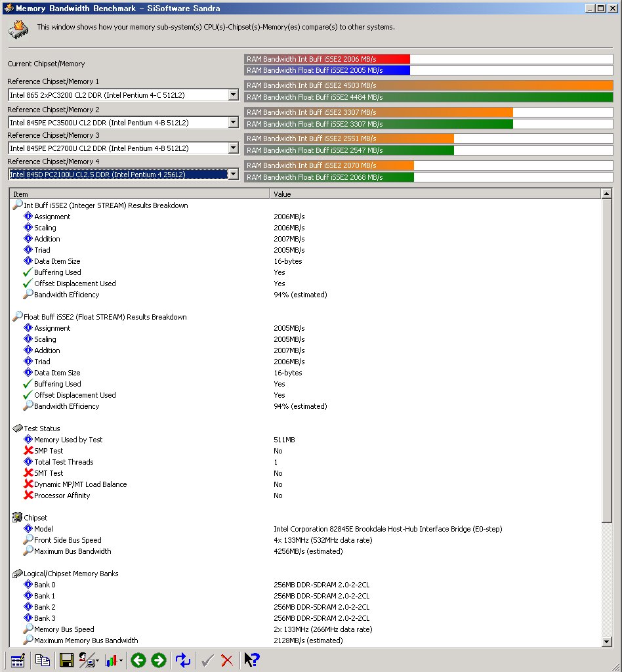Select the Total Test Threads row
This screenshot has height=672, width=622.
(306, 461)
